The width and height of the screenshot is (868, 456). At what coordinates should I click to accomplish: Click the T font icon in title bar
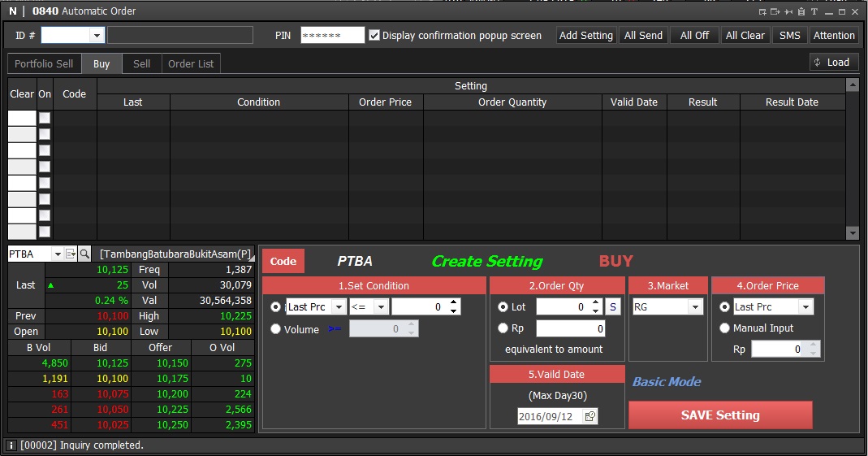(814, 11)
